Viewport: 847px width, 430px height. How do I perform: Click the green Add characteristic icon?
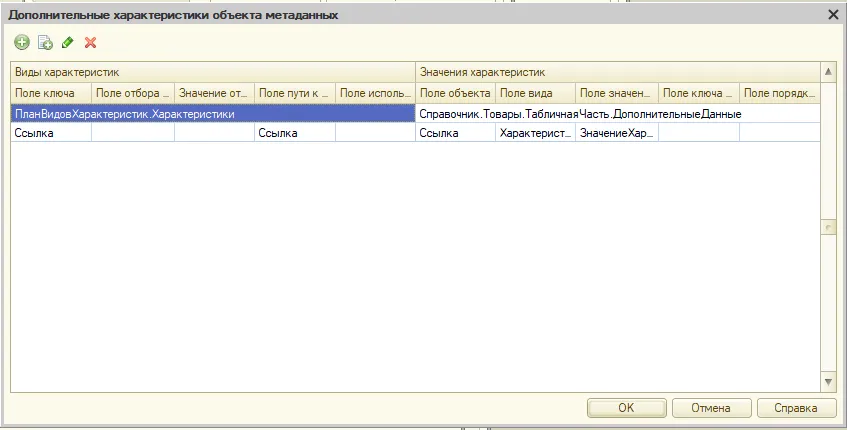[22, 42]
